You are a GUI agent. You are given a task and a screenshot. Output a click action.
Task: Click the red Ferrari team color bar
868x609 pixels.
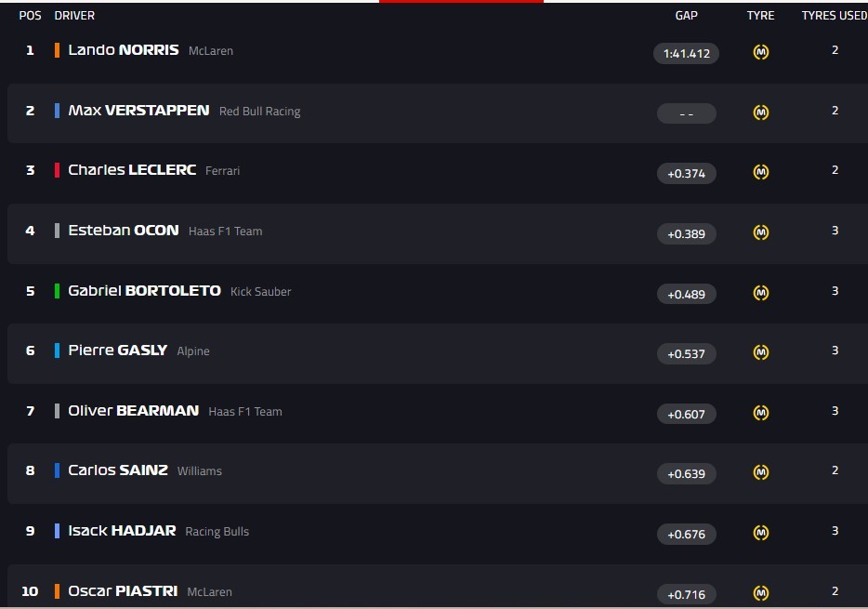pyautogui.click(x=58, y=170)
